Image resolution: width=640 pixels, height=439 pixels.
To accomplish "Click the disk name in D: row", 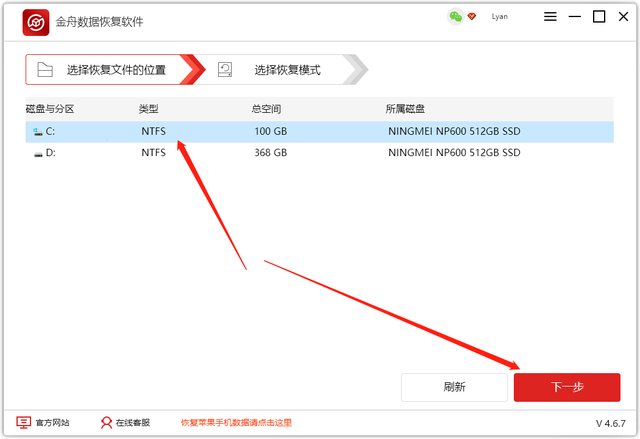I will (x=454, y=153).
